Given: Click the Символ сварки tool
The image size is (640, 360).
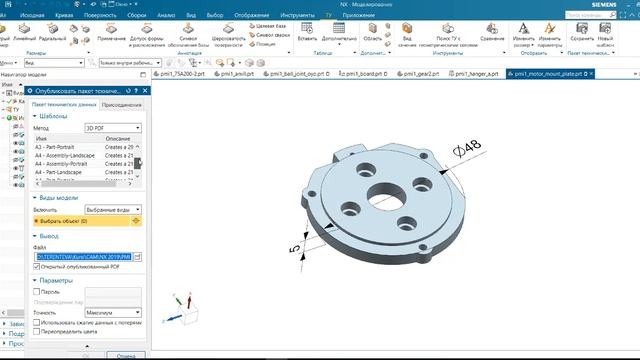Looking at the screenshot, I should pyautogui.click(x=269, y=35).
